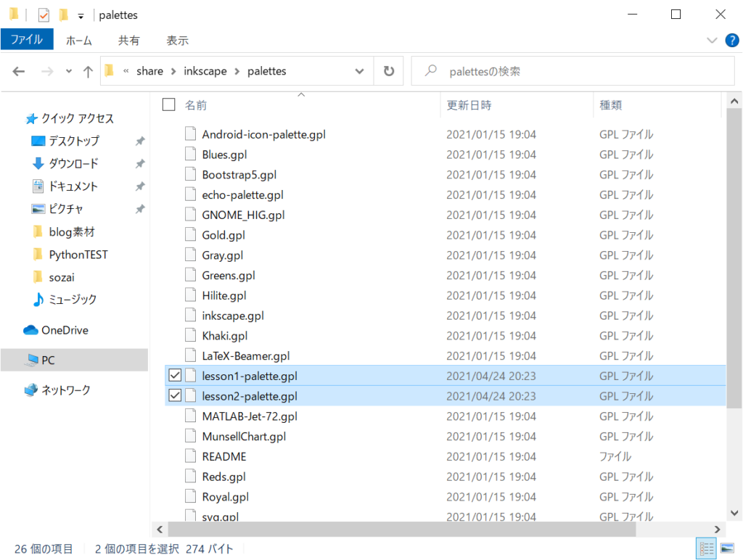
Task: Sort files by 更新日時 column
Action: click(x=469, y=105)
